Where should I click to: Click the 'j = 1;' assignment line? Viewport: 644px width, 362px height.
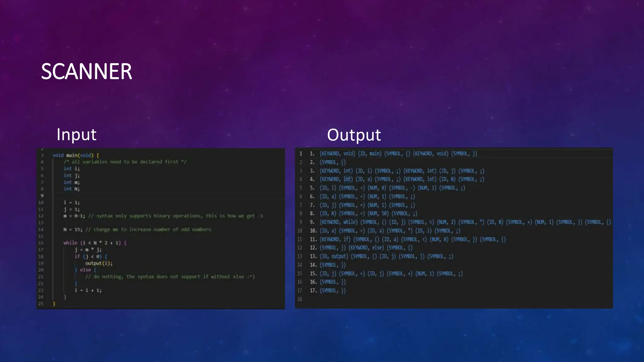point(72,209)
